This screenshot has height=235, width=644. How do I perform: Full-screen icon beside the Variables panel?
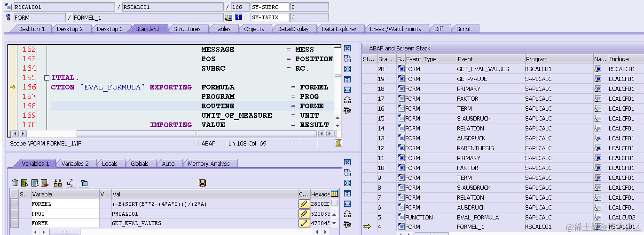[x=347, y=183]
